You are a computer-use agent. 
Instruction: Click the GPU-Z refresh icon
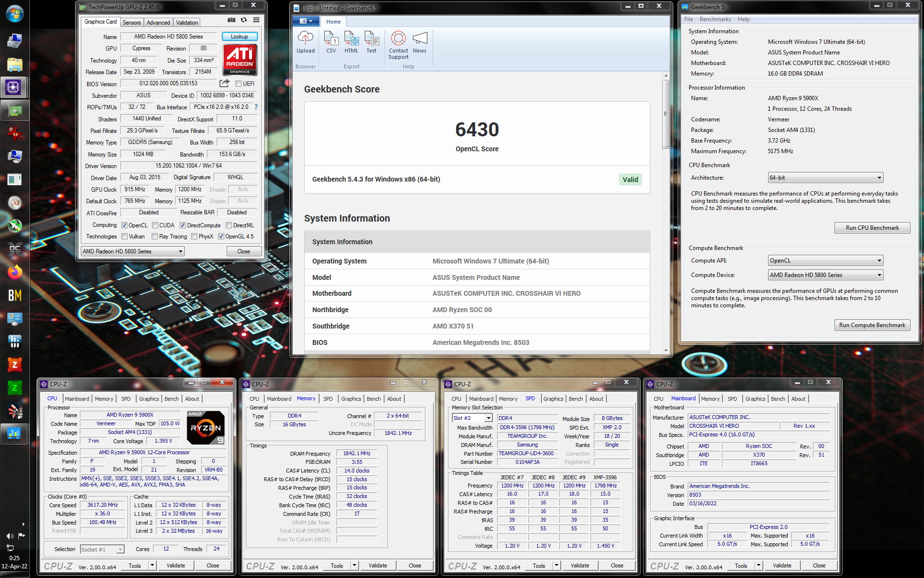click(x=244, y=20)
